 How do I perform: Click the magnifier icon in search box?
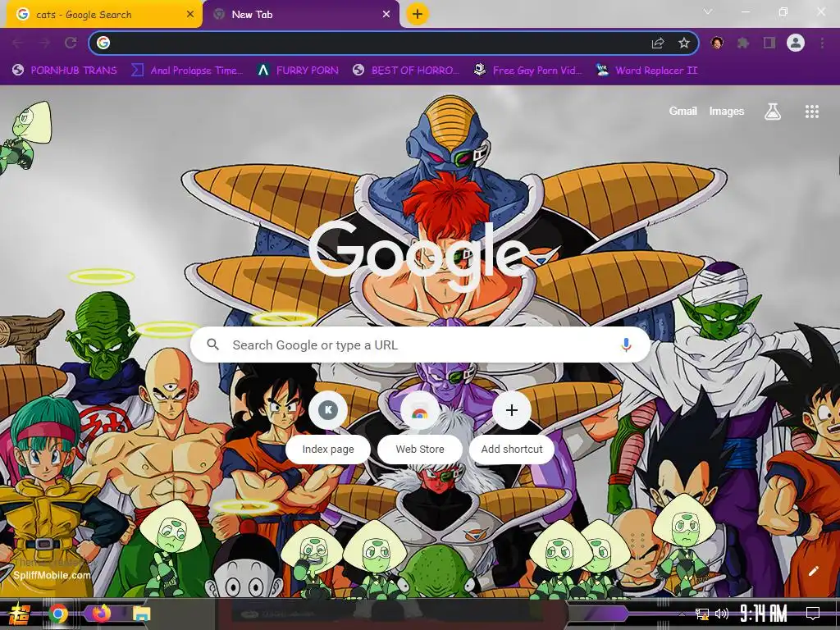[x=212, y=345]
